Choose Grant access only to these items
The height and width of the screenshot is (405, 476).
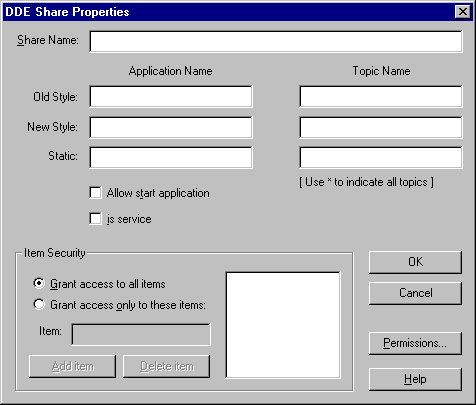39,305
